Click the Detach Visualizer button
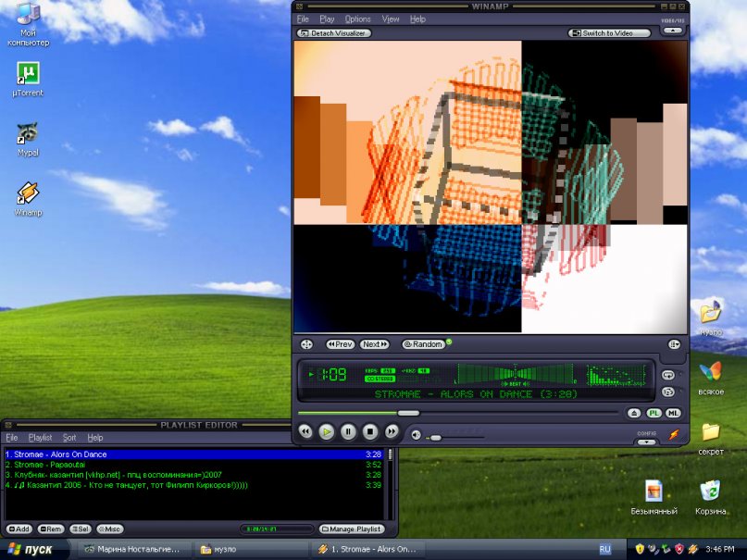 pos(334,33)
